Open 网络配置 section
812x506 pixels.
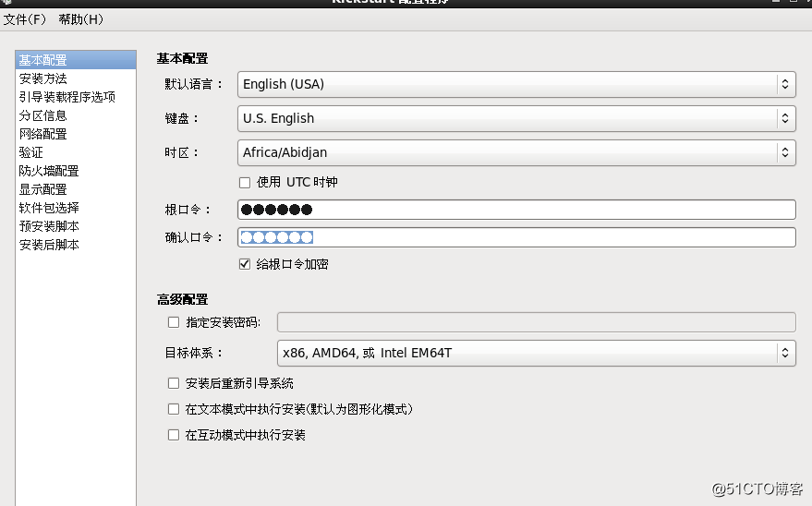pos(76,135)
